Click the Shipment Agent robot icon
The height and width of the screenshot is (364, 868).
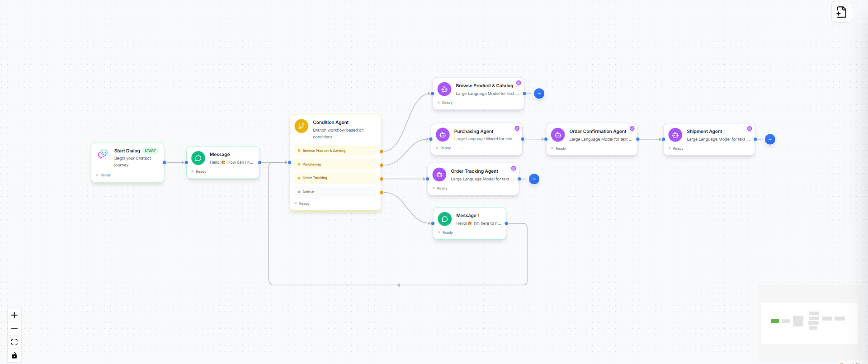pos(675,135)
